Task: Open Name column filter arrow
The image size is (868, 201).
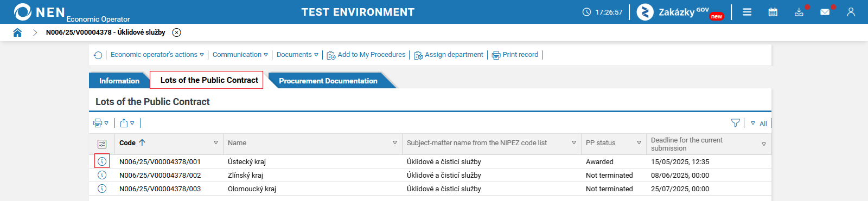Action: coord(395,143)
